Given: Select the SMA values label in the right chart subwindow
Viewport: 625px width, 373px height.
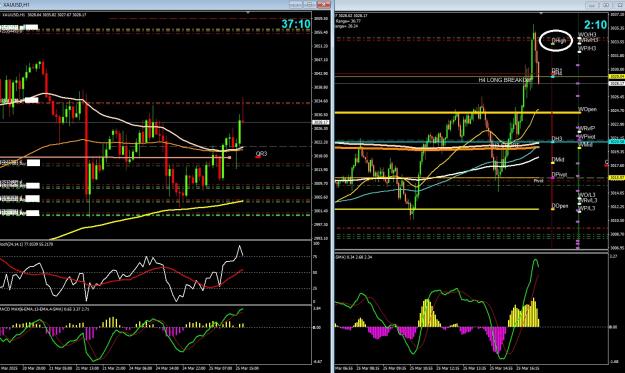Looking at the screenshot, I should pyautogui.click(x=354, y=257).
